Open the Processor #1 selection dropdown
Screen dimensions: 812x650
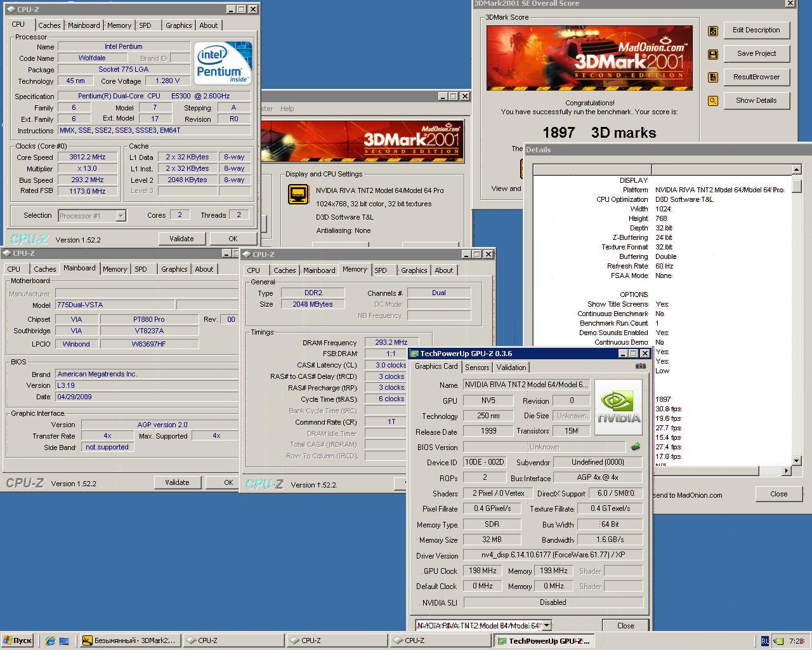tap(121, 216)
